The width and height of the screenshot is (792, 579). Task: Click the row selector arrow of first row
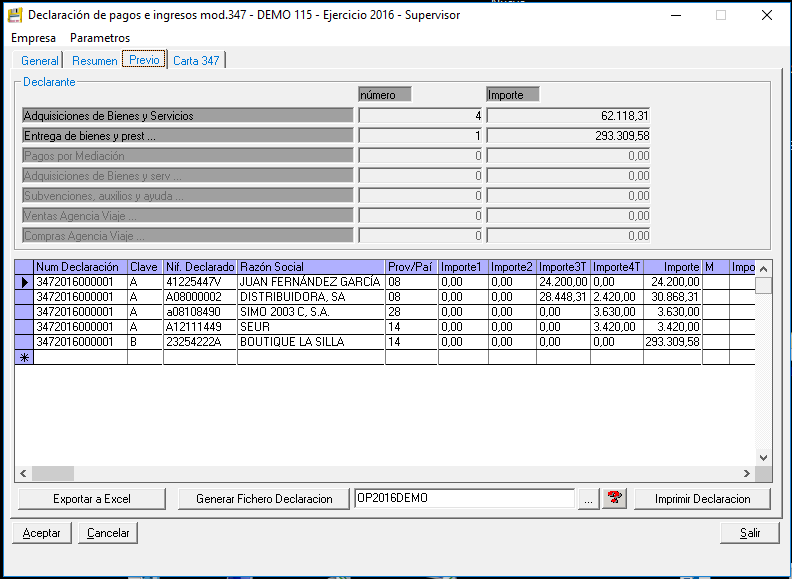[x=24, y=282]
